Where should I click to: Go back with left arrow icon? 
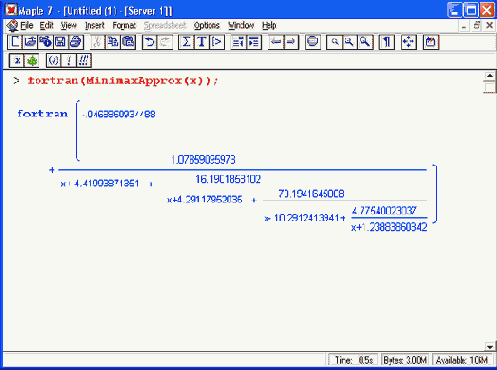[276, 42]
